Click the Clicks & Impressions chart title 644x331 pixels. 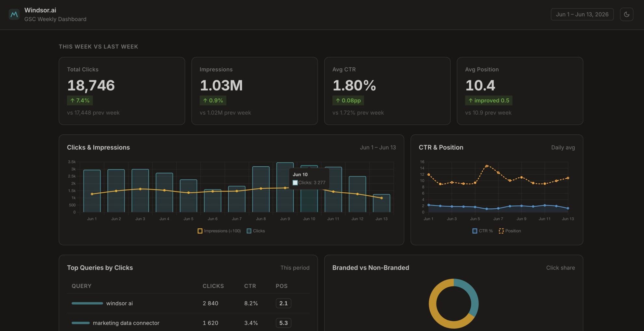tap(98, 147)
